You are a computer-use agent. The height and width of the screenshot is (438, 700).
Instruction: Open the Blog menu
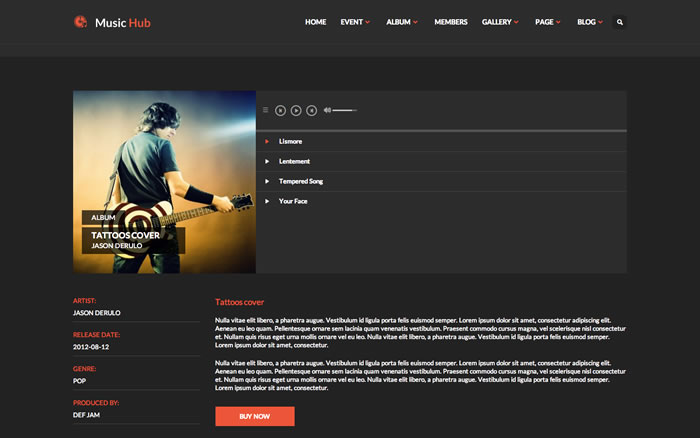(x=586, y=22)
